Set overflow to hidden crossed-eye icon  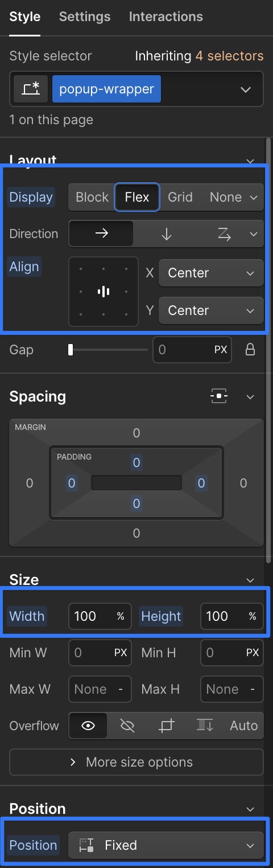coord(127,726)
